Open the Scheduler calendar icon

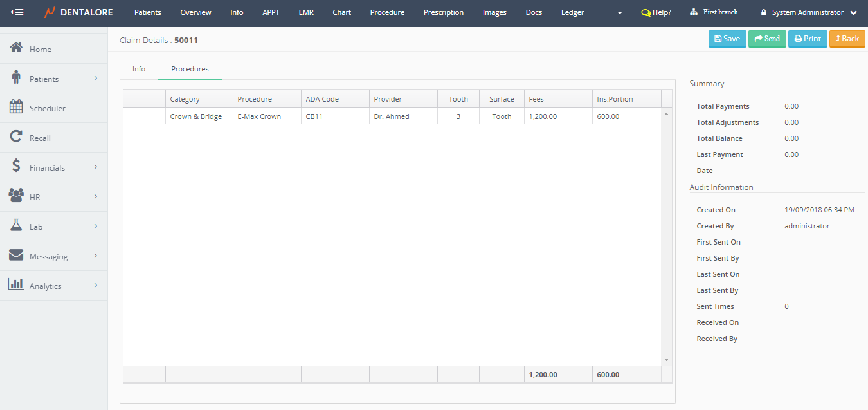pos(17,107)
